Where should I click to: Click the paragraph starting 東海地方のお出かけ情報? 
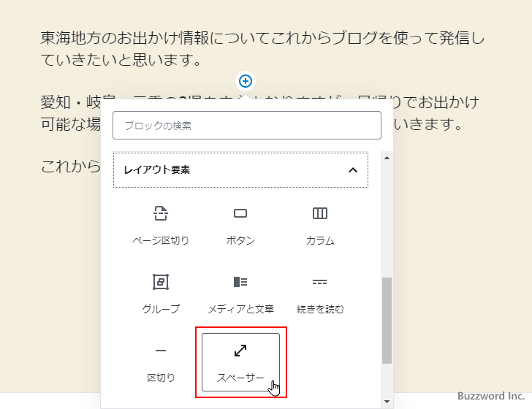(262, 48)
